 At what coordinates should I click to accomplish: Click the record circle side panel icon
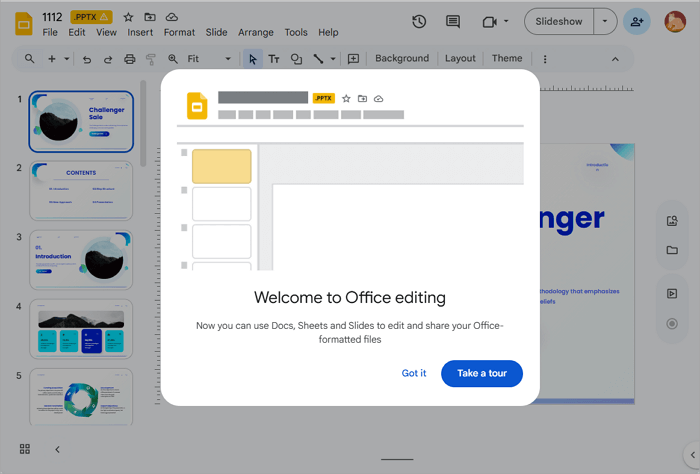[x=672, y=324]
